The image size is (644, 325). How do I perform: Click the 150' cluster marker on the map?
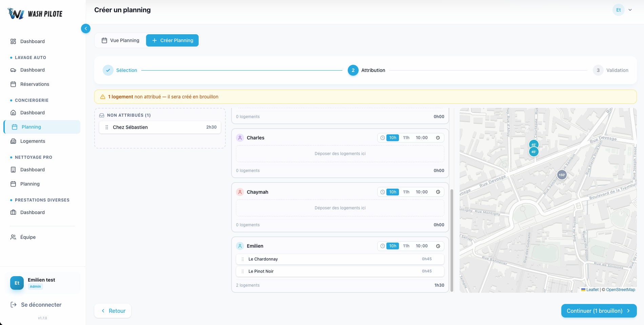pyautogui.click(x=562, y=175)
